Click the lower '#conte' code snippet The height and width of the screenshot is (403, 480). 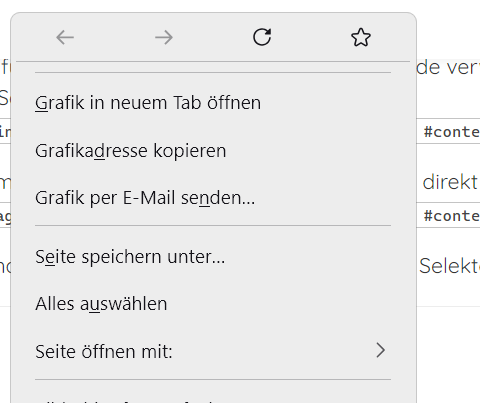pos(452,216)
